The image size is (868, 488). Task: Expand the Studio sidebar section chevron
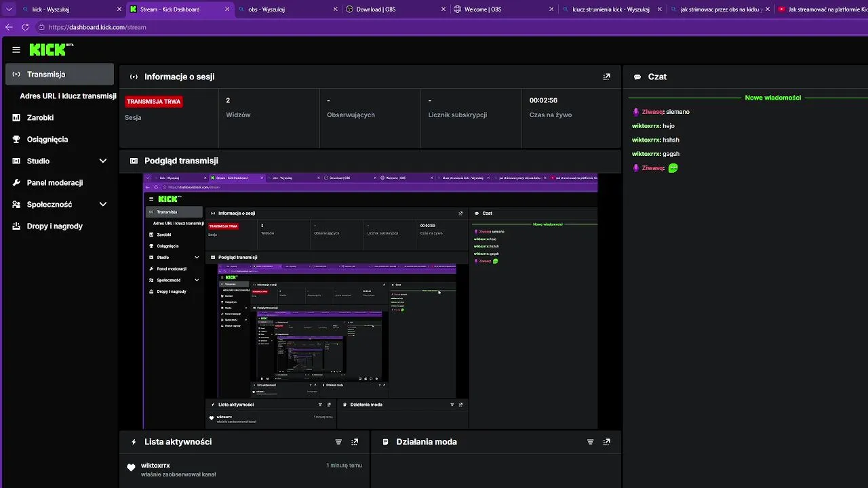[103, 161]
